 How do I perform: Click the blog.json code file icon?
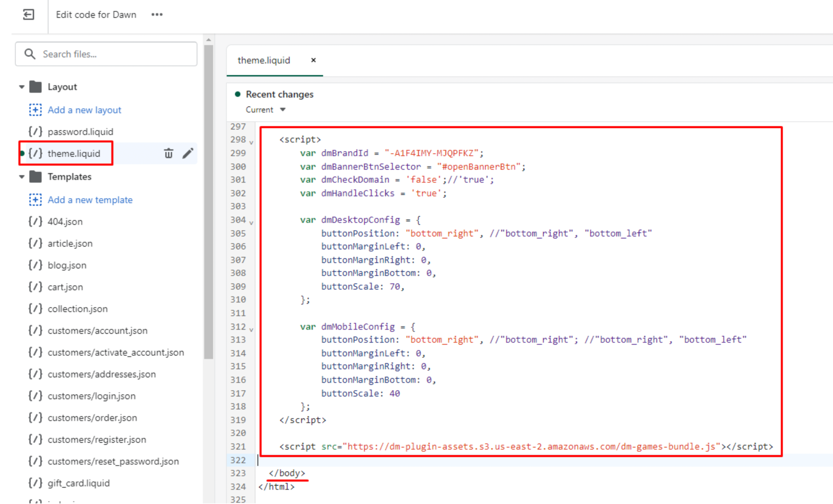coord(35,265)
